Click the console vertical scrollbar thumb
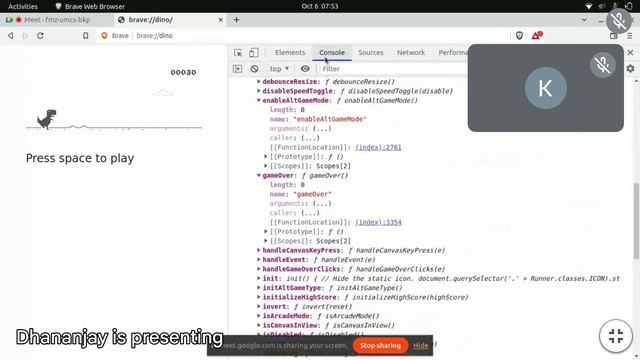 pyautogui.click(x=636, y=220)
